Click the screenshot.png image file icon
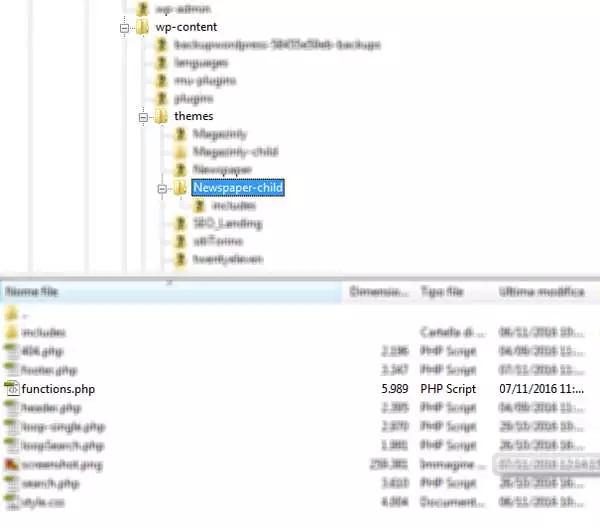 [x=11, y=464]
